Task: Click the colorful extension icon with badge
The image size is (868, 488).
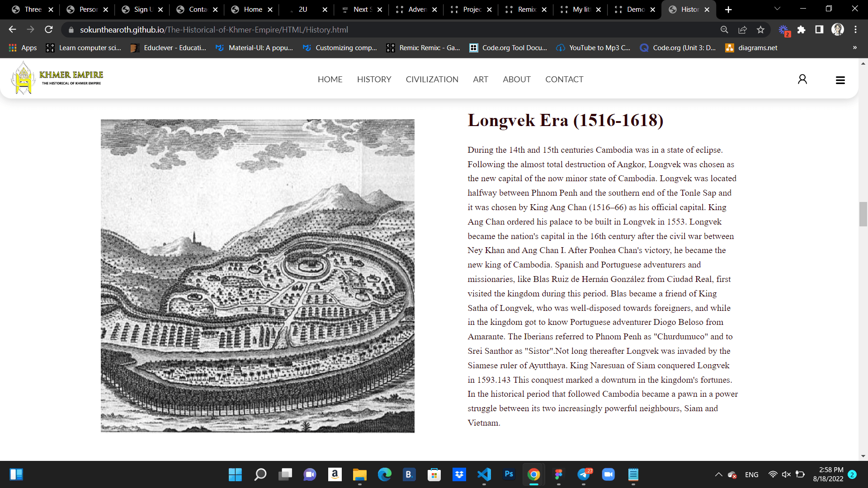Action: [783, 30]
